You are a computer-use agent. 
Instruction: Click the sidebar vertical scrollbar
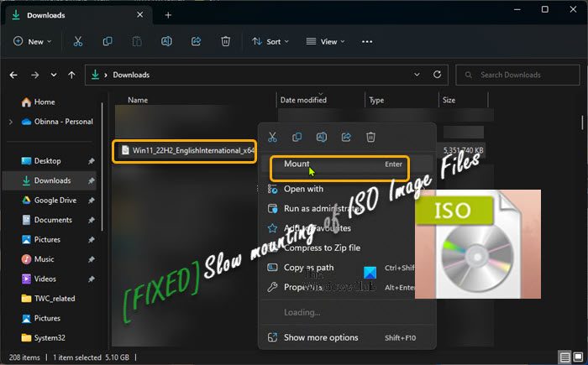point(102,167)
